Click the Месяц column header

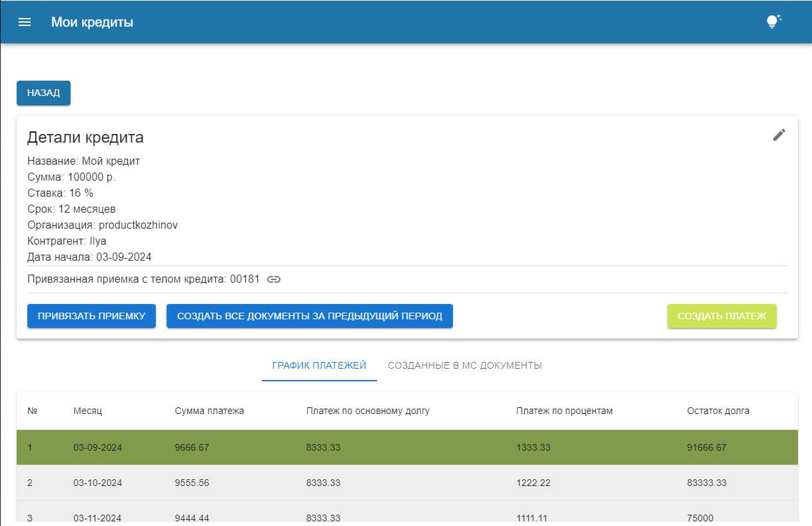coord(87,411)
